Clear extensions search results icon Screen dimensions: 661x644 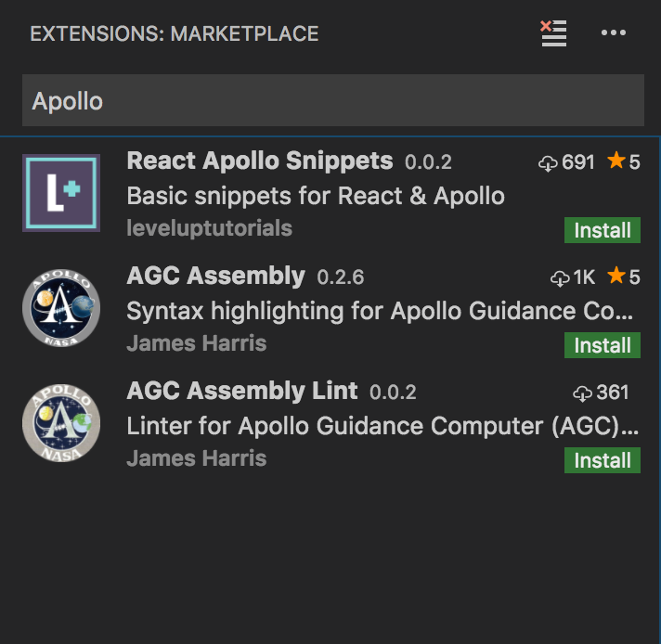point(553,33)
